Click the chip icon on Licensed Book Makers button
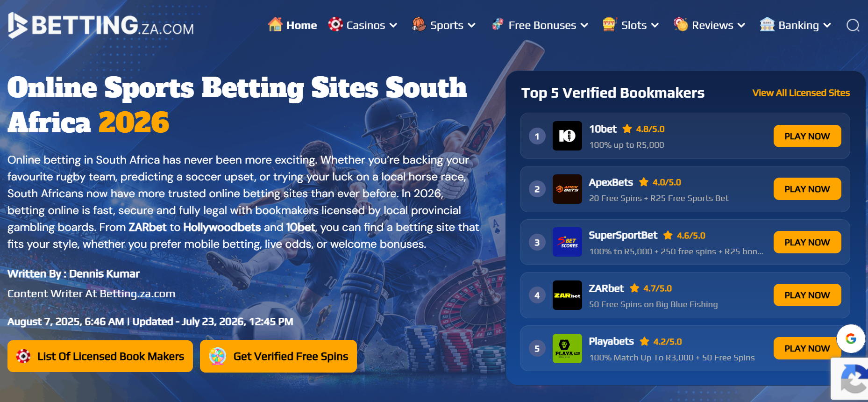 (x=23, y=356)
